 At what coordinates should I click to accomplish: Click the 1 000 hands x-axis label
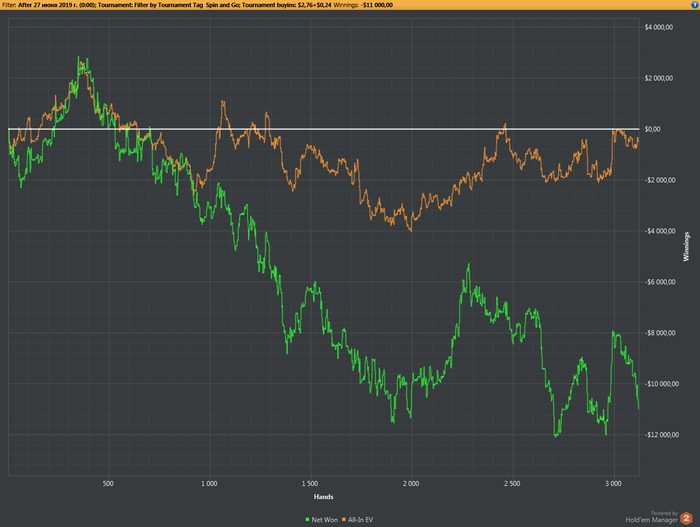coord(209,484)
